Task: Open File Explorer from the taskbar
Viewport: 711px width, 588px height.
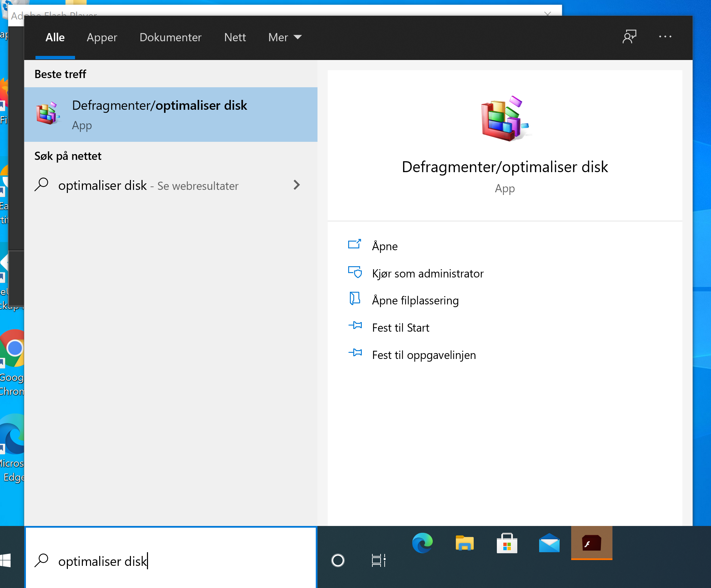Action: 464,543
